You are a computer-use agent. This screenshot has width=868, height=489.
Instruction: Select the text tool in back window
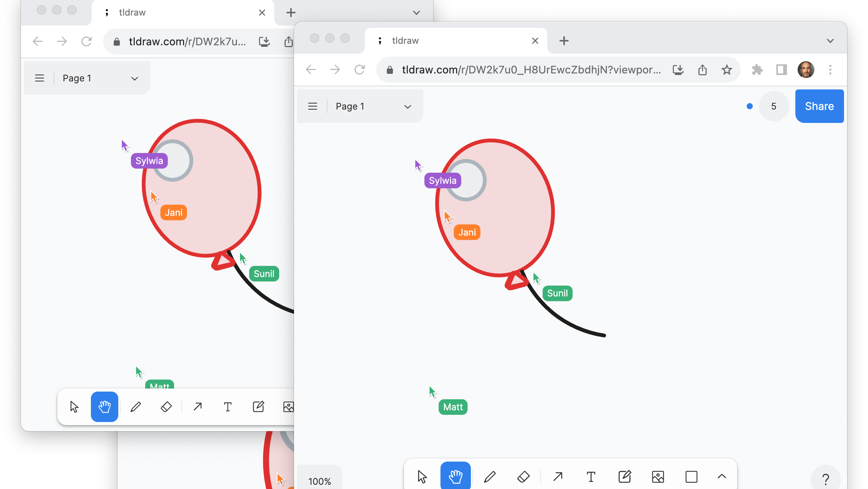pyautogui.click(x=228, y=407)
